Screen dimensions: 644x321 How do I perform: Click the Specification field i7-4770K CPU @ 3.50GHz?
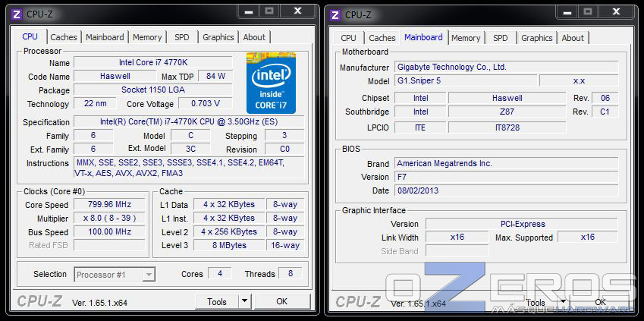[189, 121]
